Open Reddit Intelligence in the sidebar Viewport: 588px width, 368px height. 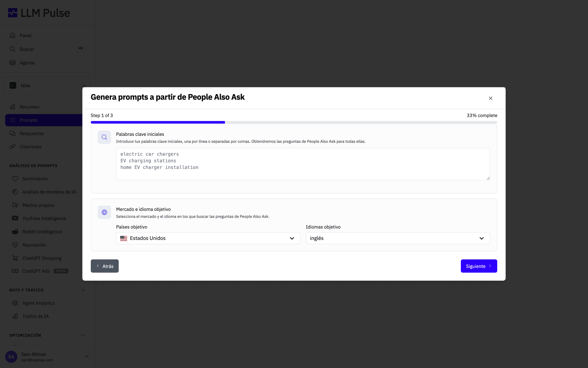point(42,232)
